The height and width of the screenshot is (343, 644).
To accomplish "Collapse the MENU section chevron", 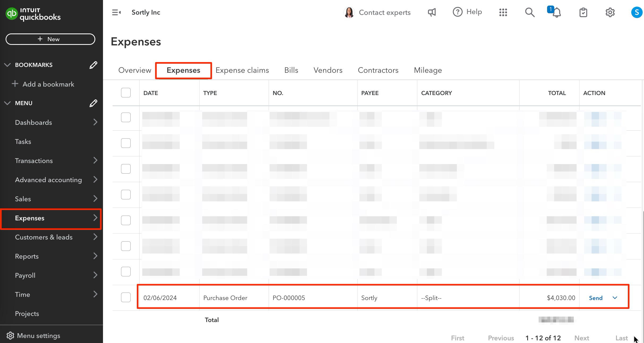I will (x=7, y=103).
